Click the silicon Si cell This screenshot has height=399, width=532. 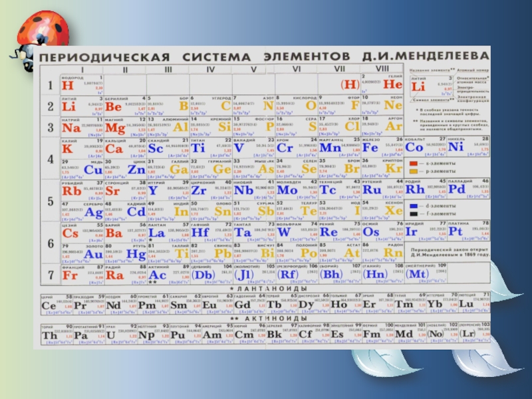click(210, 127)
